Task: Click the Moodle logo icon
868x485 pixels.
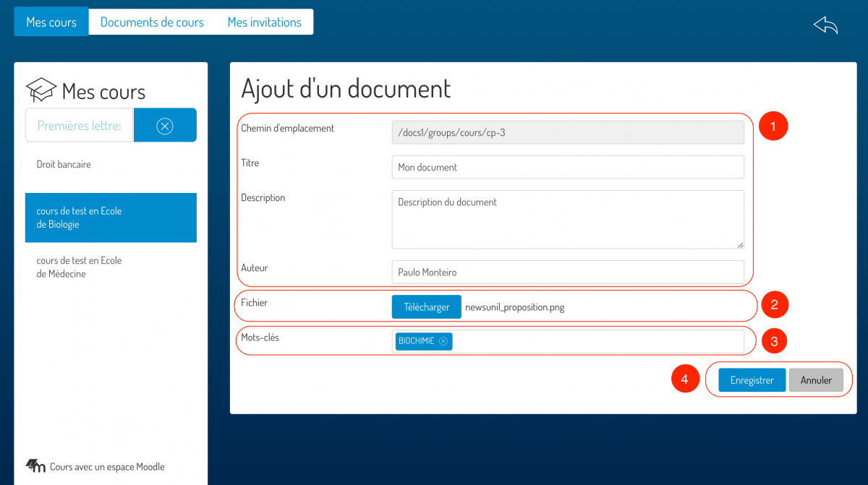Action: [x=35, y=466]
